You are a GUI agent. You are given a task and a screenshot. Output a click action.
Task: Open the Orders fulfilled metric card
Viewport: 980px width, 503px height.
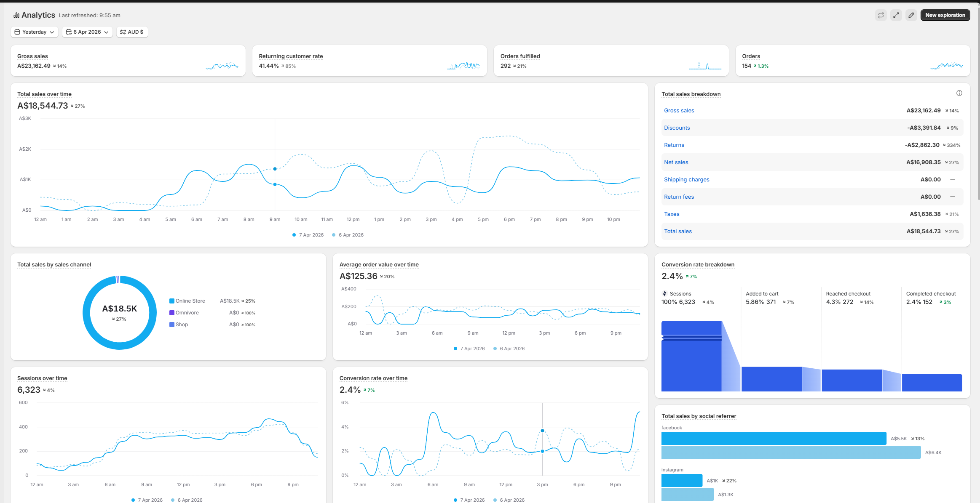pyautogui.click(x=611, y=61)
